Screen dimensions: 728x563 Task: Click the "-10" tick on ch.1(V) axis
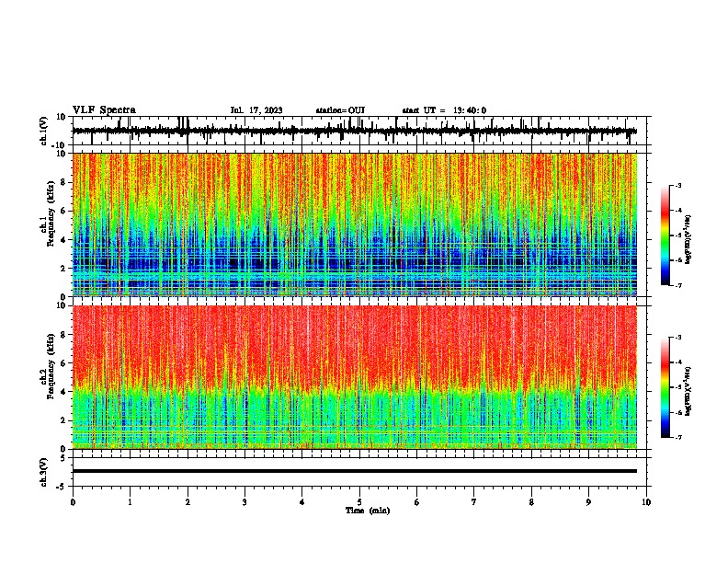[x=59, y=145]
